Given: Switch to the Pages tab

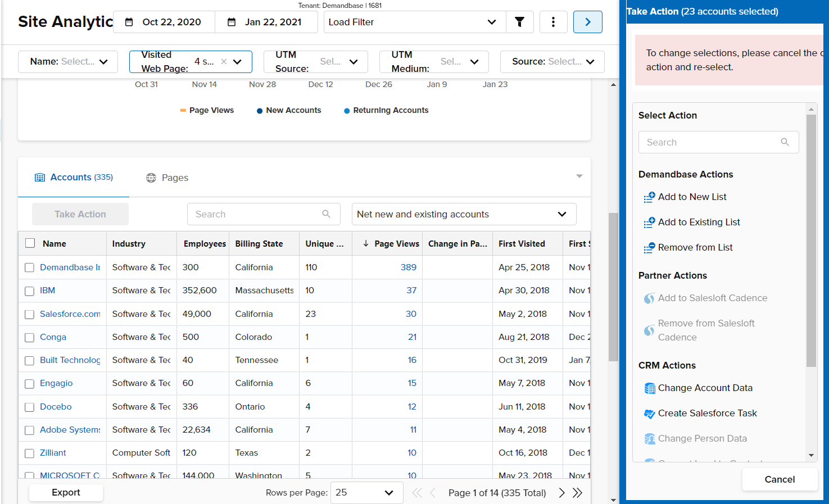Looking at the screenshot, I should [x=167, y=178].
